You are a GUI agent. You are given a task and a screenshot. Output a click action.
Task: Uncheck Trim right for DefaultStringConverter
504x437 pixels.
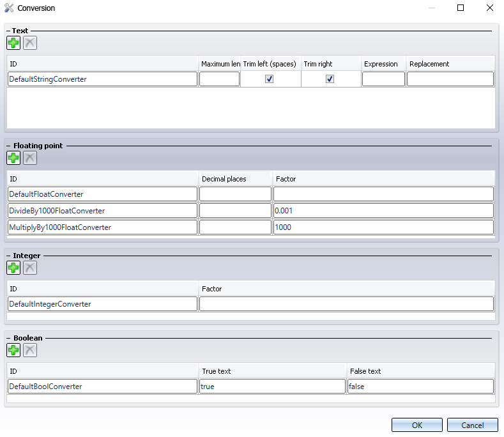click(330, 79)
